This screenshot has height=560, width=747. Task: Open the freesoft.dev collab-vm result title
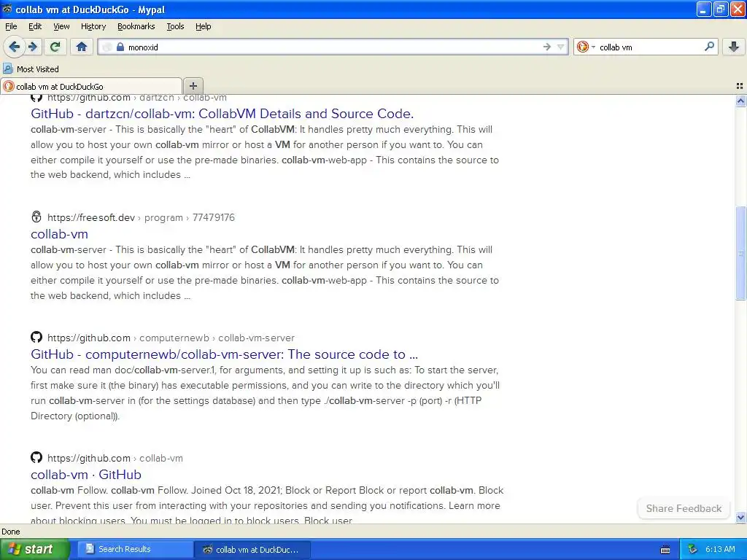coord(59,234)
